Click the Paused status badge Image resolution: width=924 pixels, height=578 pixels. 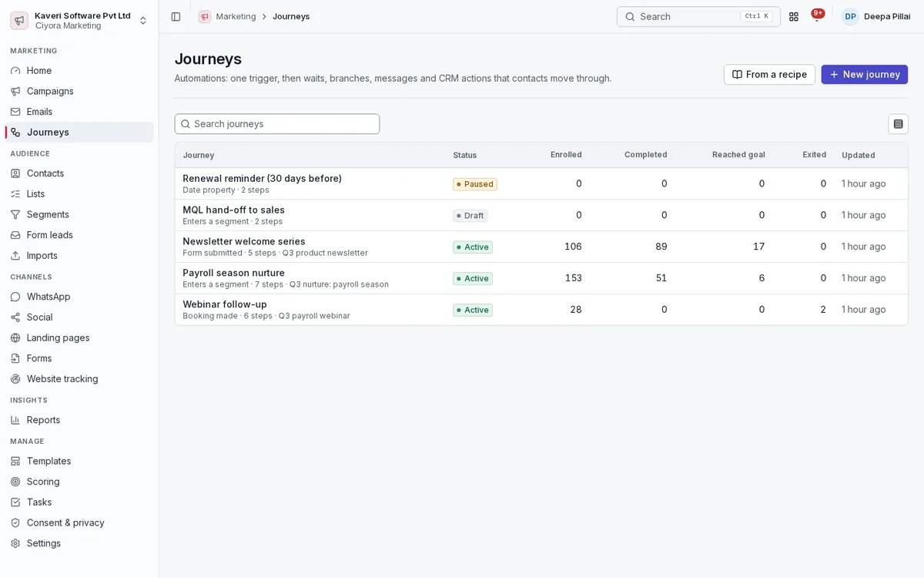pos(475,184)
